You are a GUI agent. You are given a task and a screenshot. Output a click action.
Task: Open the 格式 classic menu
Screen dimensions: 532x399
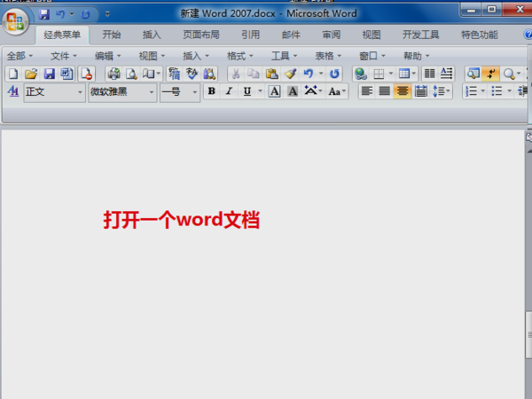(x=240, y=56)
